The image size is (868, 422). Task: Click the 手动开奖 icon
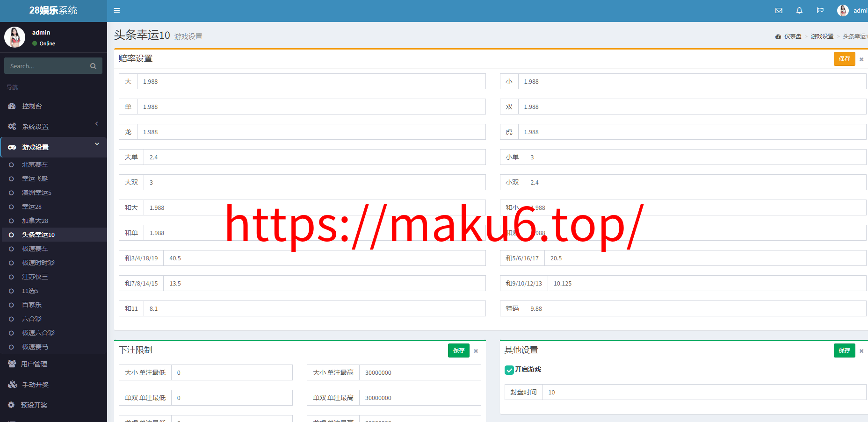pos(12,385)
